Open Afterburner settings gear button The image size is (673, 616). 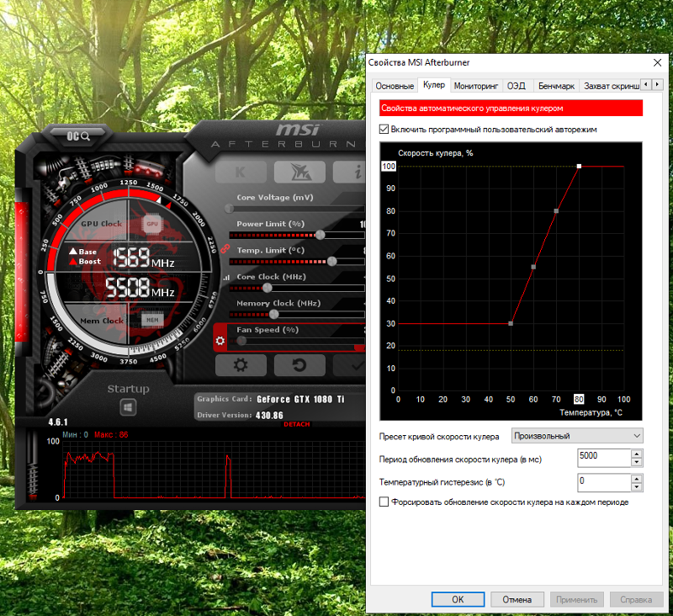[x=241, y=365]
